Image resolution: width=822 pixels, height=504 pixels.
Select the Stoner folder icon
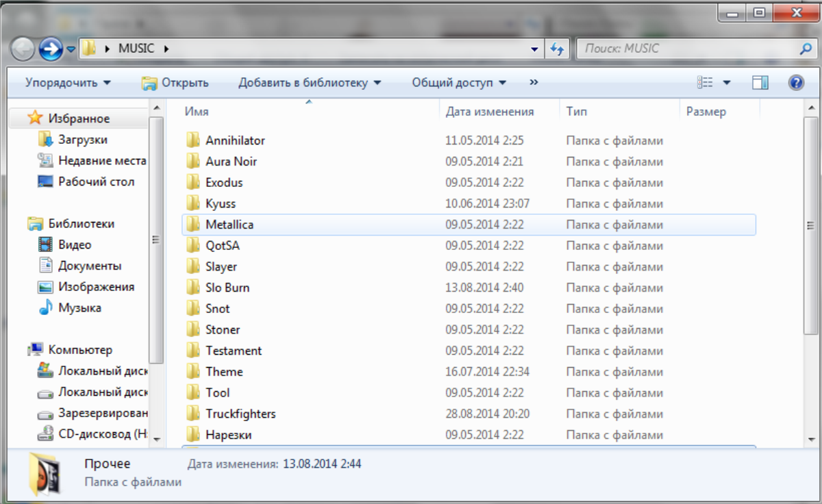[192, 330]
